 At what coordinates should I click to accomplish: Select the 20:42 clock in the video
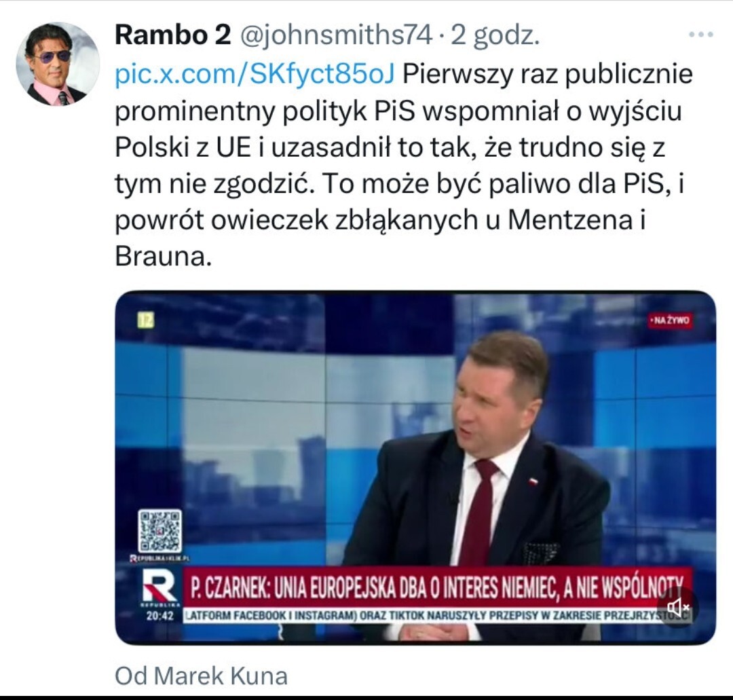(159, 616)
